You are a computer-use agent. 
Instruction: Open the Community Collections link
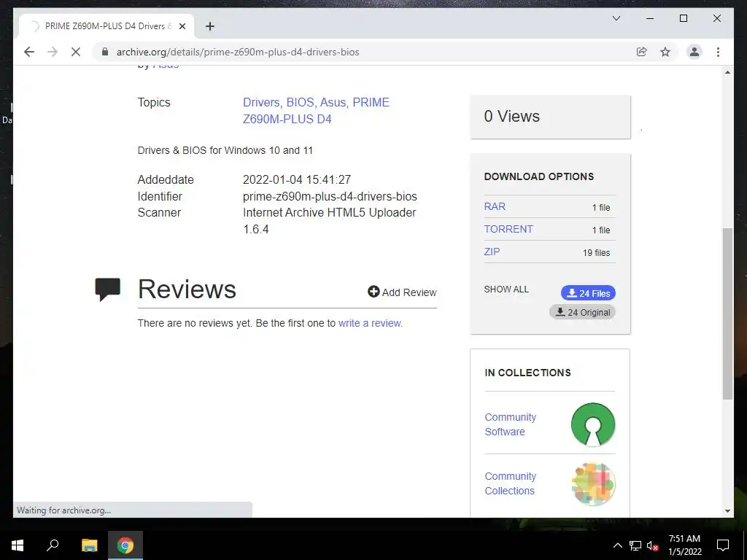[510, 483]
